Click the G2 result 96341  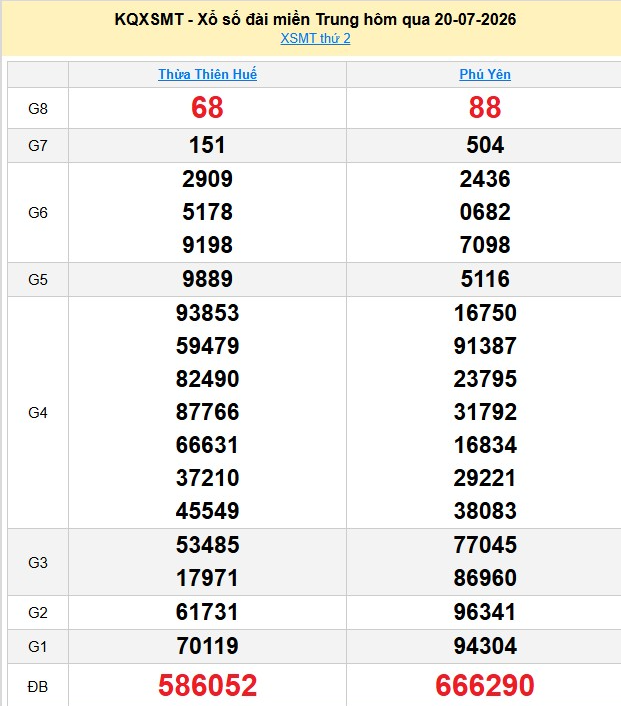[485, 612]
